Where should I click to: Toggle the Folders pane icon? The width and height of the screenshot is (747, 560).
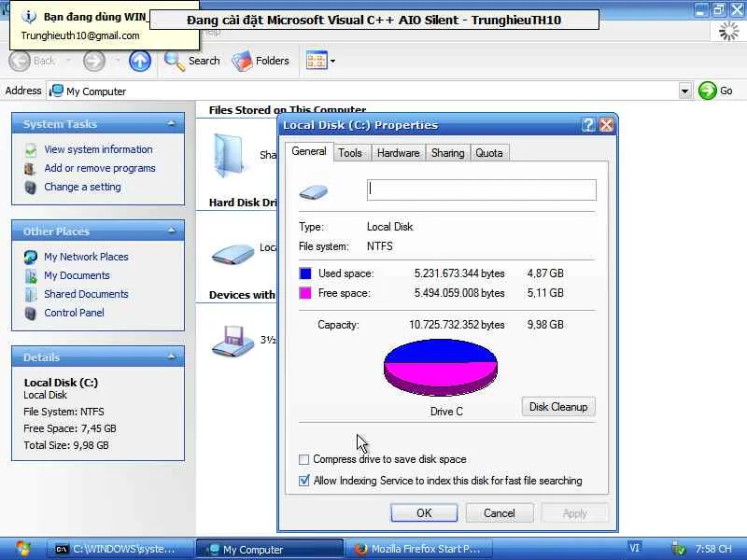coord(243,61)
